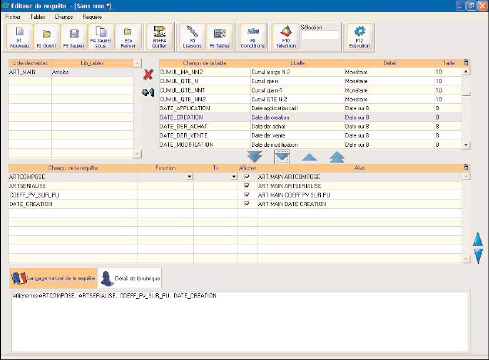This screenshot has height=360, width=489.
Task: Toggle Afficher checkbox for DATE_CREATION row
Action: (x=247, y=204)
